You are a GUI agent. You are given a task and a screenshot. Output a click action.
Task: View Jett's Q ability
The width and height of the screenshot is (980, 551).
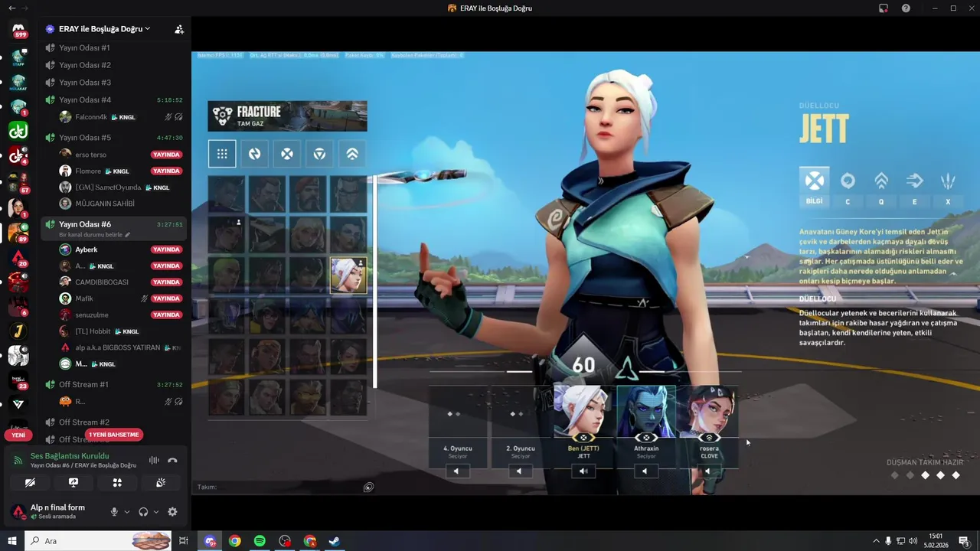[881, 187]
